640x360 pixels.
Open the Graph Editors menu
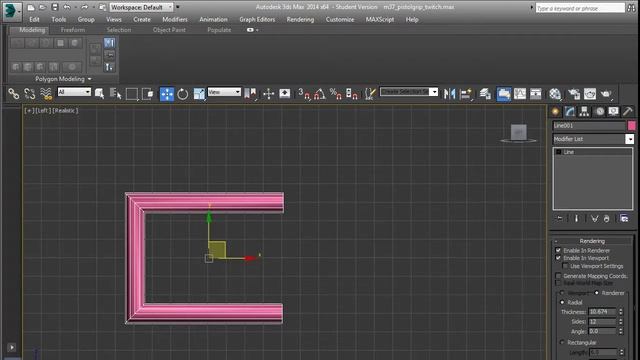point(257,19)
